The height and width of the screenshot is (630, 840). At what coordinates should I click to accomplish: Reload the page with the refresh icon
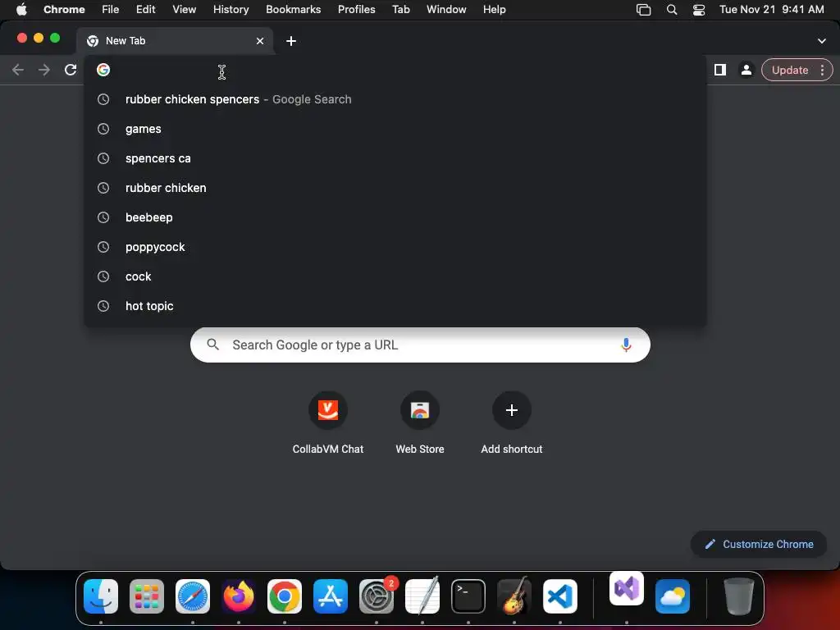coord(71,70)
